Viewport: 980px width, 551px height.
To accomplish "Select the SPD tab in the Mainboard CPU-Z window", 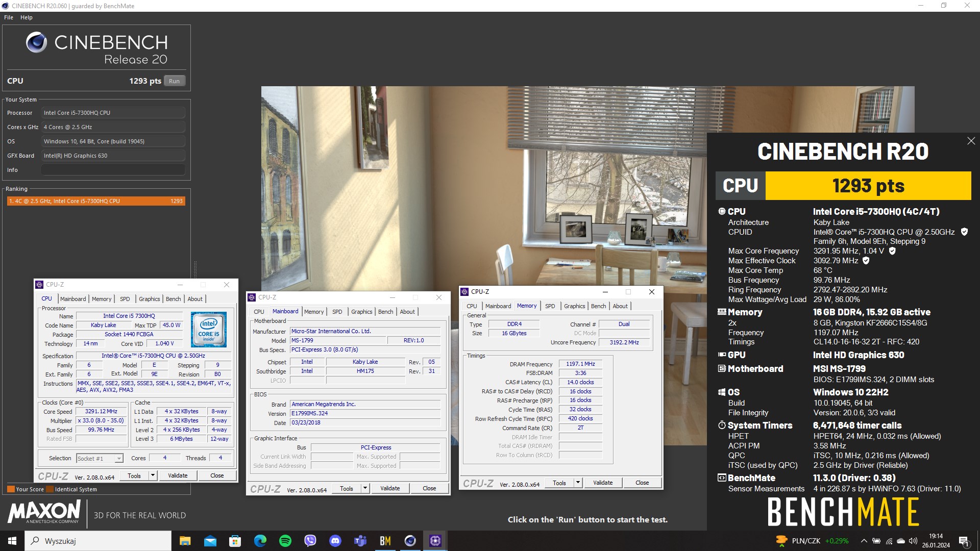I will coord(337,312).
